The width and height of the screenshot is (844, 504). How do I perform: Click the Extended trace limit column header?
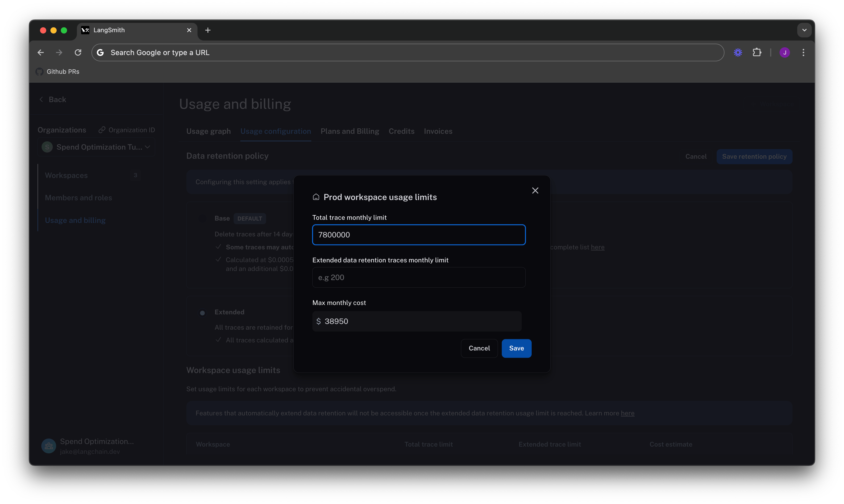point(550,444)
